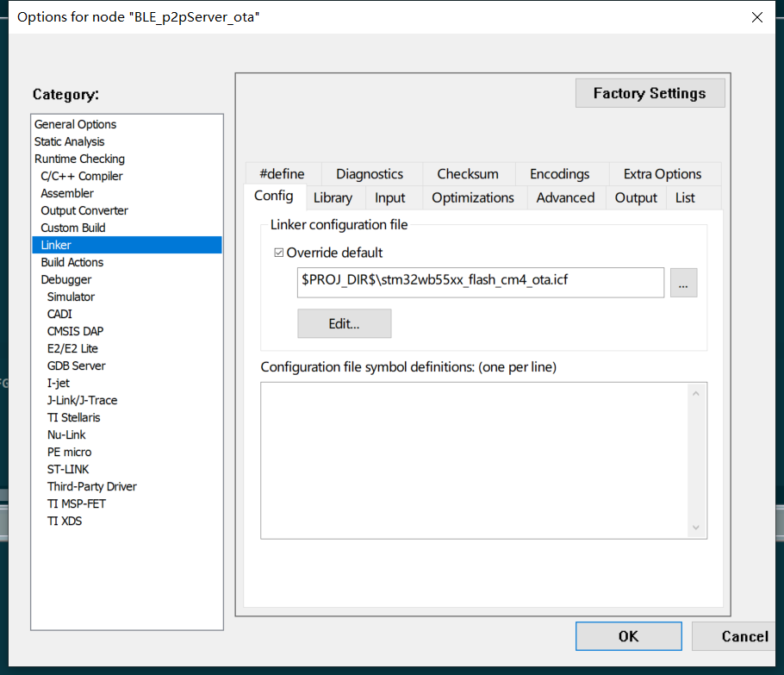
Task: Switch to the #define tab
Action: pos(282,173)
